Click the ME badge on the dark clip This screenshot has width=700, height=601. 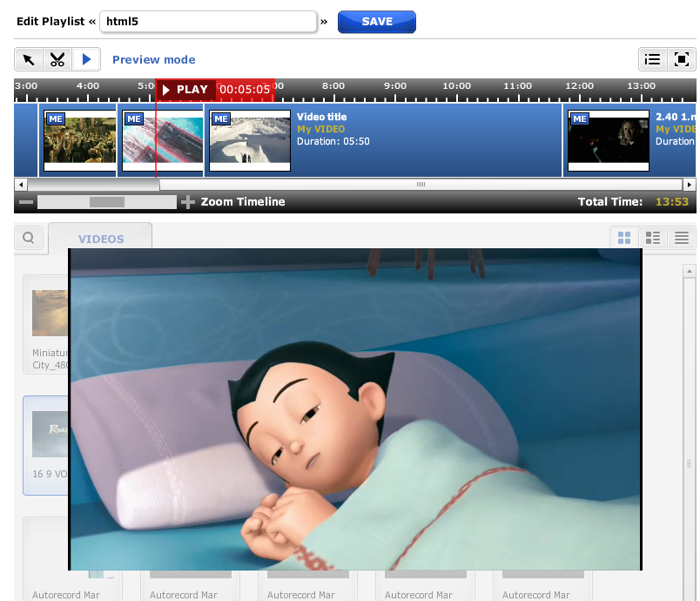(x=580, y=119)
